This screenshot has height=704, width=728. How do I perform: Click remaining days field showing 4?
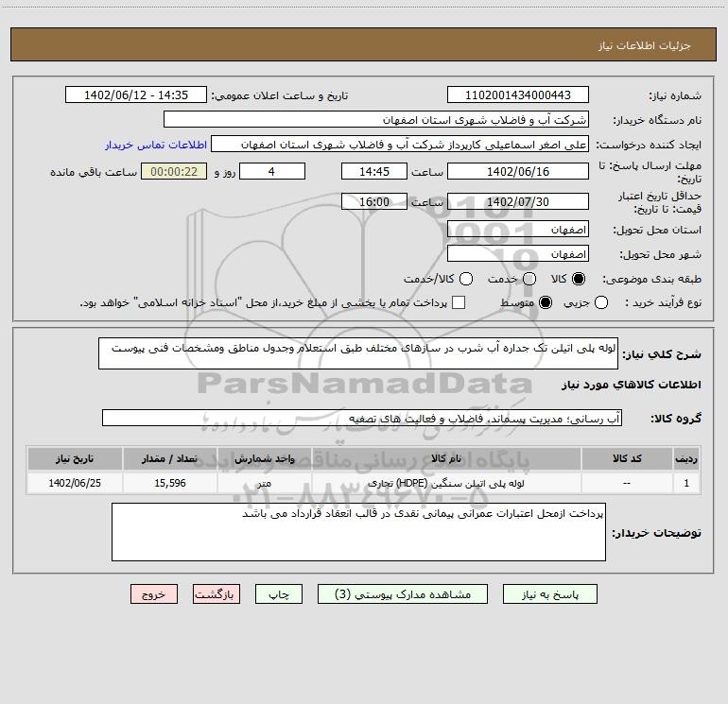(272, 171)
